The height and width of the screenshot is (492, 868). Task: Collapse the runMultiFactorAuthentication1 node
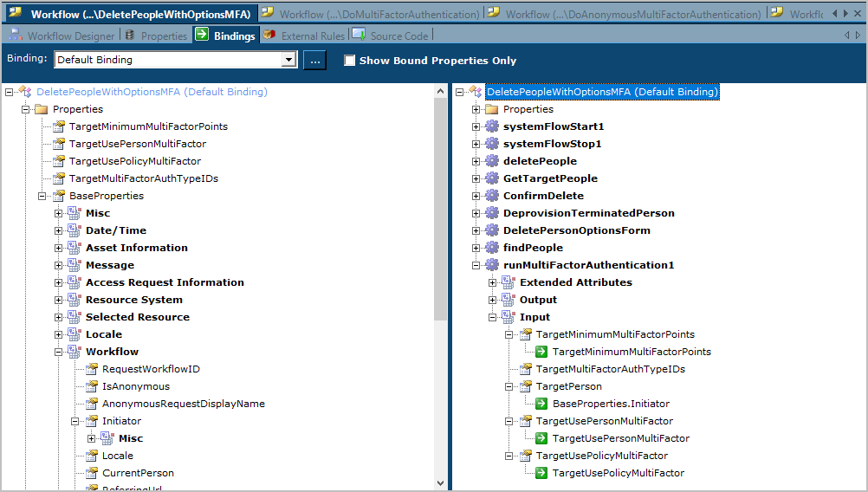[x=476, y=265]
